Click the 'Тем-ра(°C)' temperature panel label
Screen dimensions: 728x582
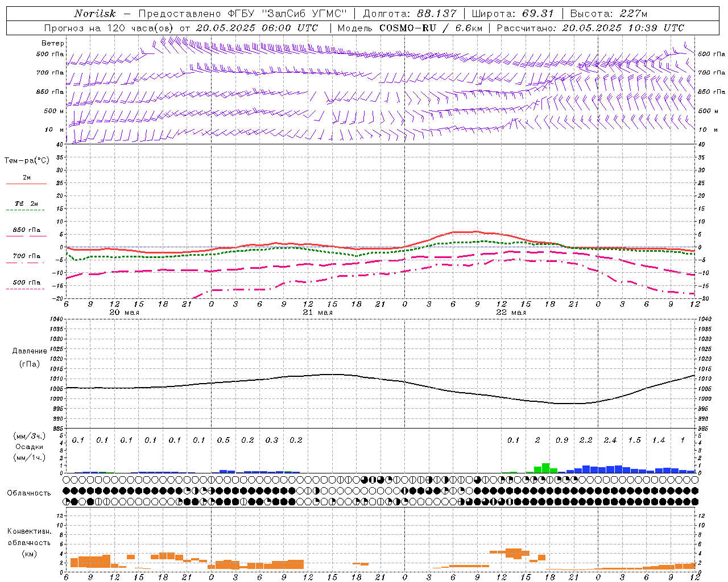click(27, 161)
